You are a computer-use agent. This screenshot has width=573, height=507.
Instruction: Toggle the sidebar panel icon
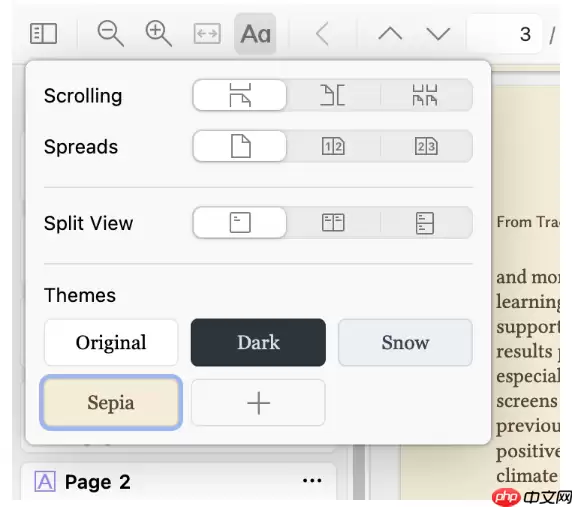[43, 34]
